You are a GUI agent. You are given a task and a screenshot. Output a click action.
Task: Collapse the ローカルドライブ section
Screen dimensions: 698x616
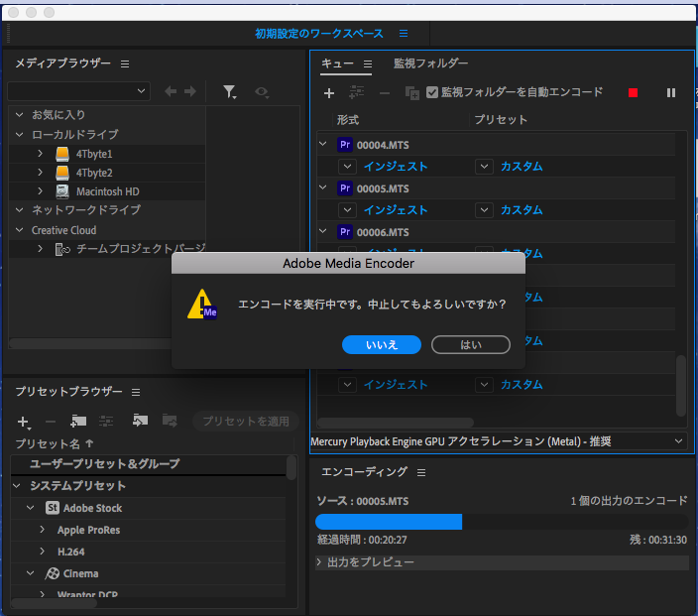(19, 135)
